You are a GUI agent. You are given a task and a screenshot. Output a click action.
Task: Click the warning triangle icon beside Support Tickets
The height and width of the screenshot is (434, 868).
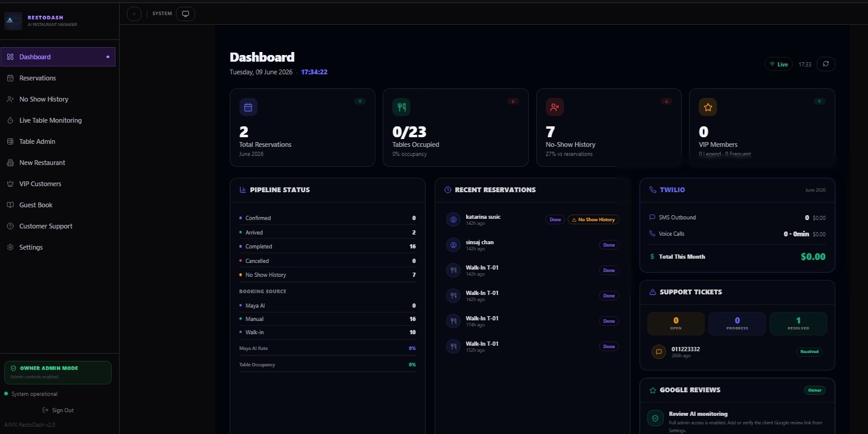click(x=653, y=292)
